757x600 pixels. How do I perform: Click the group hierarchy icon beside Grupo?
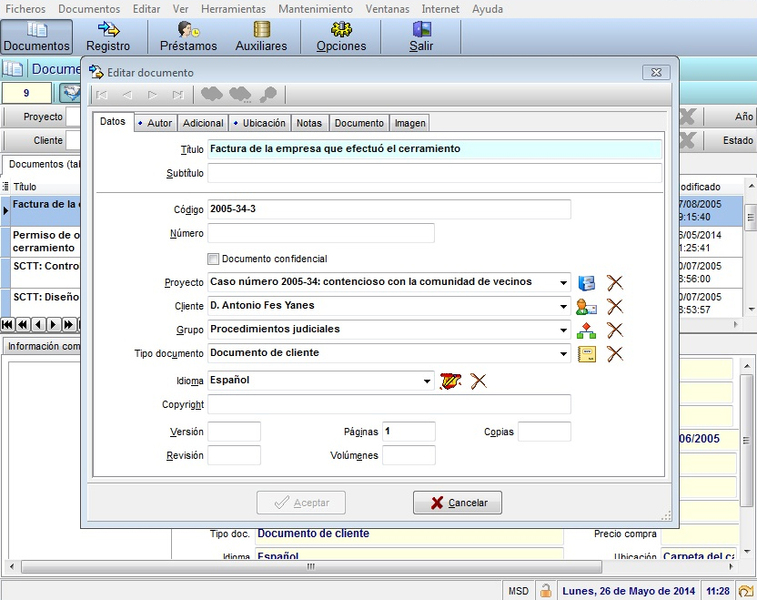coord(587,330)
